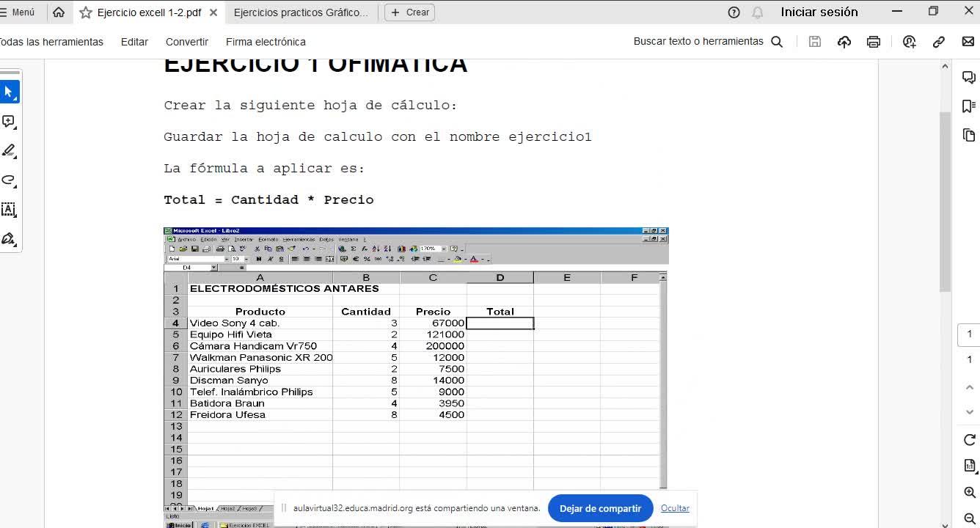This screenshot has width=980, height=528.
Task: Select the Ejercicio excell 1-2.pdf tab
Action: pos(149,12)
